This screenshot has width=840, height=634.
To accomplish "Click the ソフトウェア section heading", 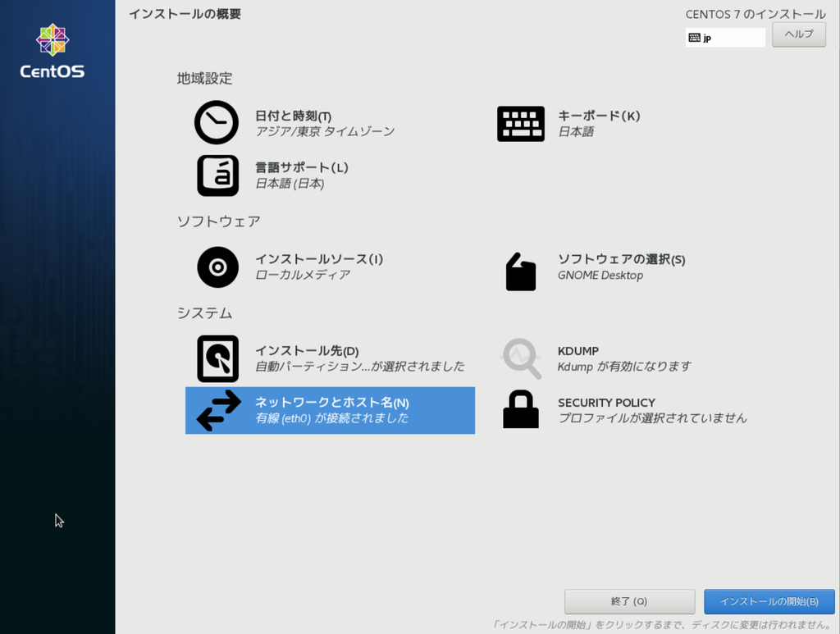I will (218, 221).
